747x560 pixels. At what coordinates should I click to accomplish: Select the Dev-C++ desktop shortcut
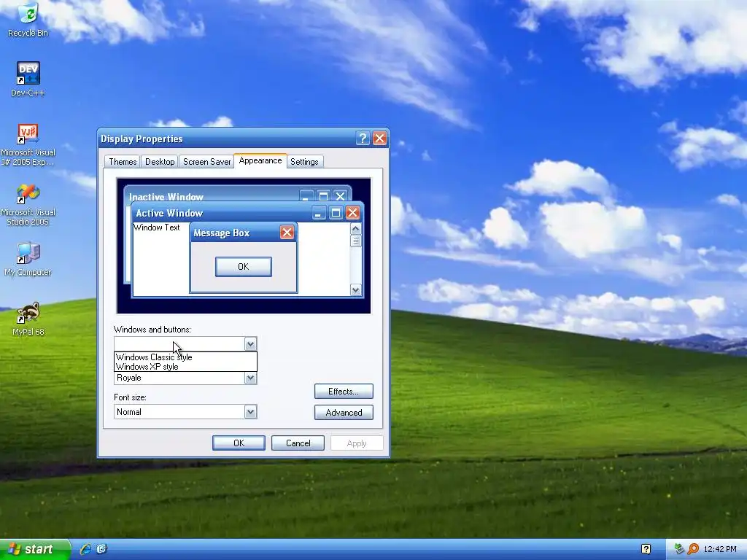[x=28, y=79]
